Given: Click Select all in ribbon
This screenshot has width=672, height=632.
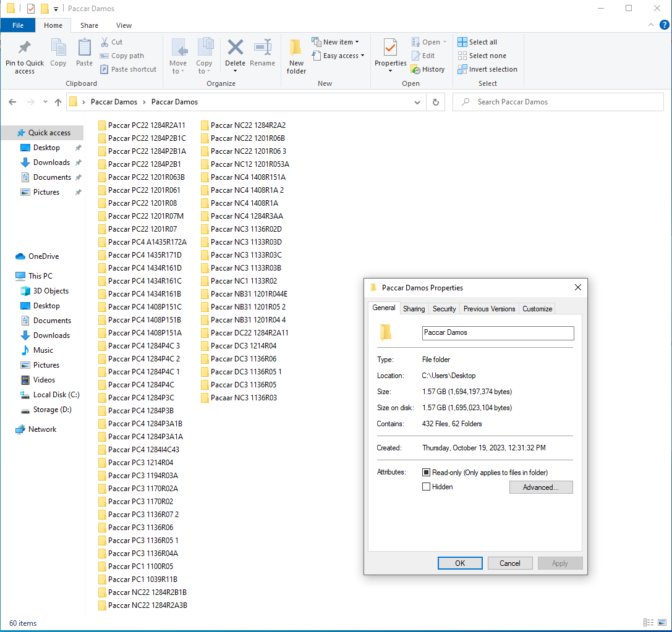Looking at the screenshot, I should tap(477, 42).
